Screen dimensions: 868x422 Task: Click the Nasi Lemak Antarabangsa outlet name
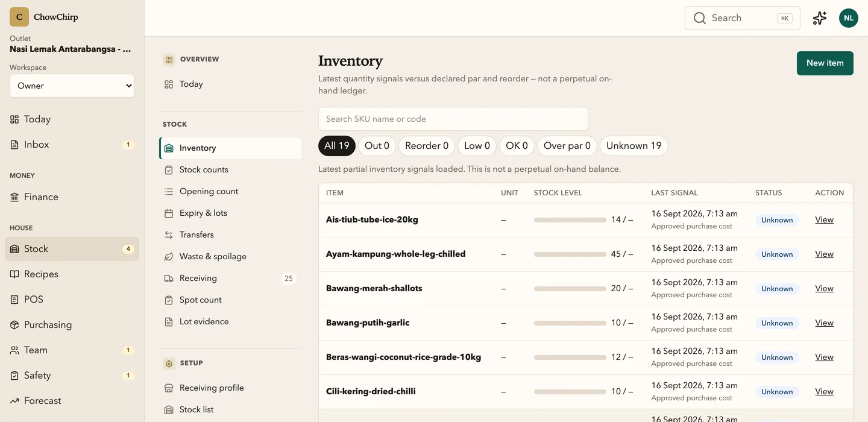pos(71,49)
